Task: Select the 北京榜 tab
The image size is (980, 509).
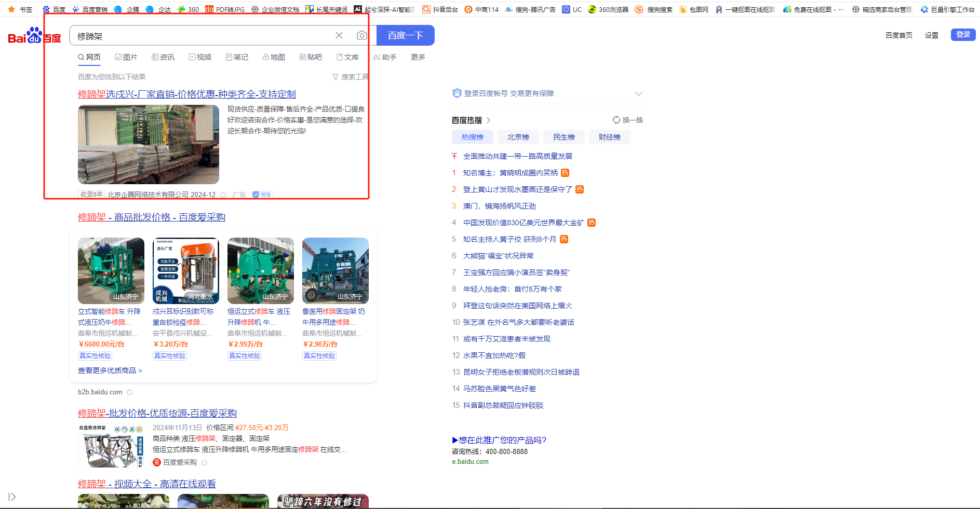Action: pyautogui.click(x=518, y=137)
